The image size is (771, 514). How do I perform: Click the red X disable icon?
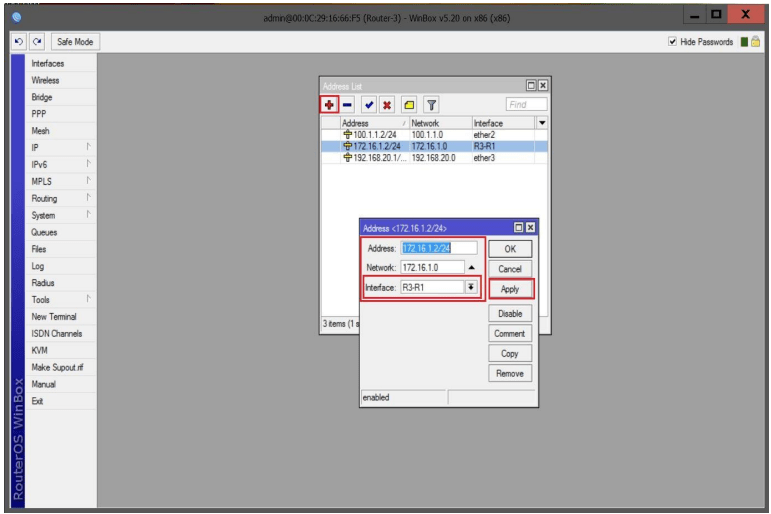tap(387, 104)
